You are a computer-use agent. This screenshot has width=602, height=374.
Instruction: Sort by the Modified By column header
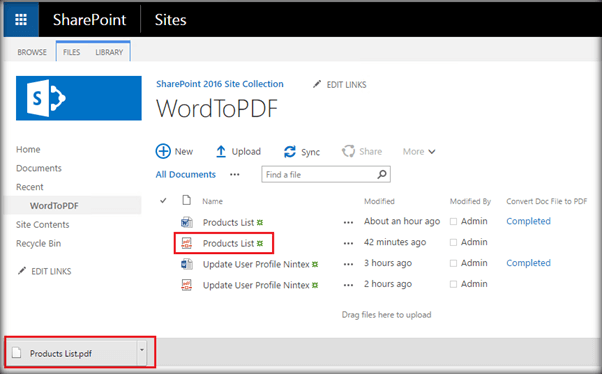point(470,201)
